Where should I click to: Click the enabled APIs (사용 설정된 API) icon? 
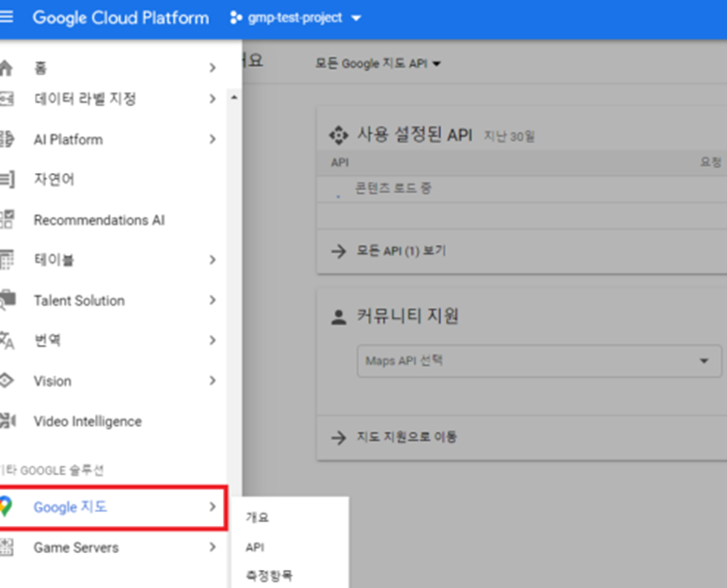tap(339, 135)
